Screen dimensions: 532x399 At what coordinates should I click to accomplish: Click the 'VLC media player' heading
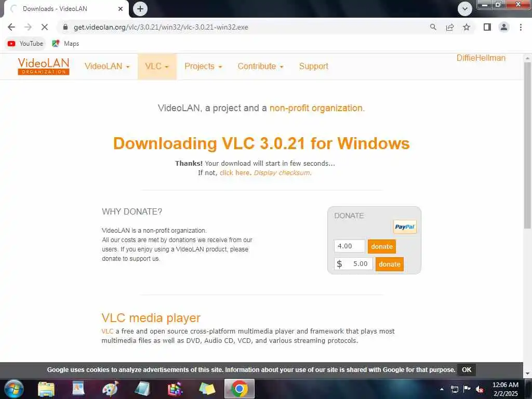151,318
